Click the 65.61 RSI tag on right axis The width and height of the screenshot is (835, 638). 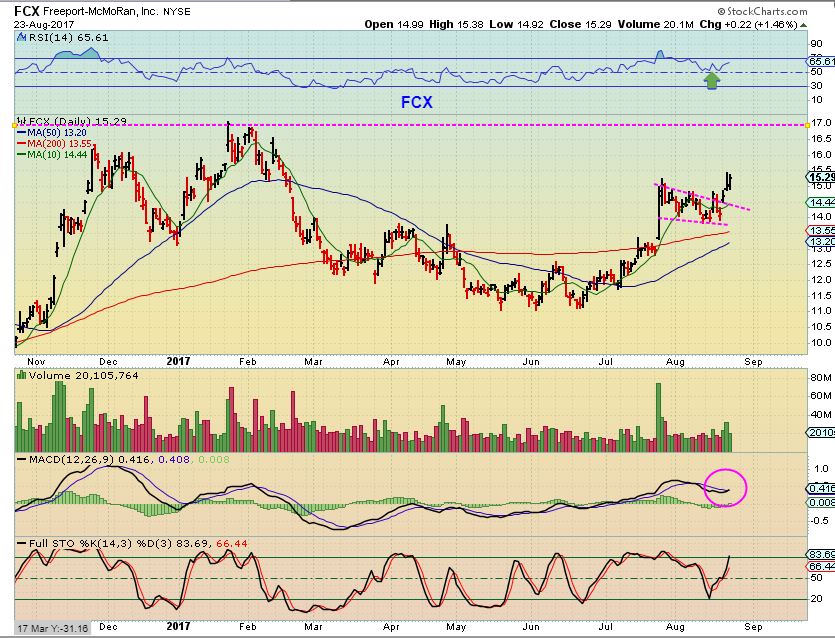pyautogui.click(x=821, y=62)
